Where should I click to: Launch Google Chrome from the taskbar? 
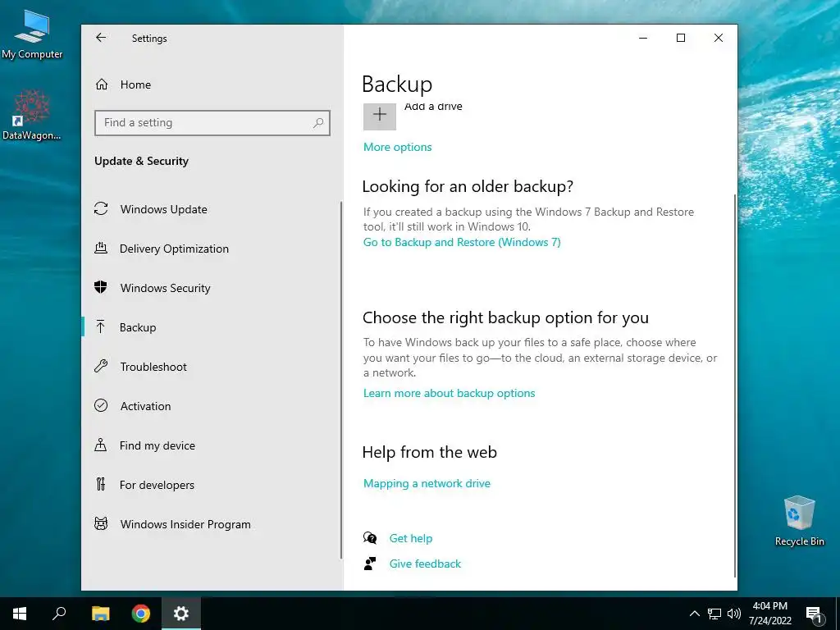141,614
